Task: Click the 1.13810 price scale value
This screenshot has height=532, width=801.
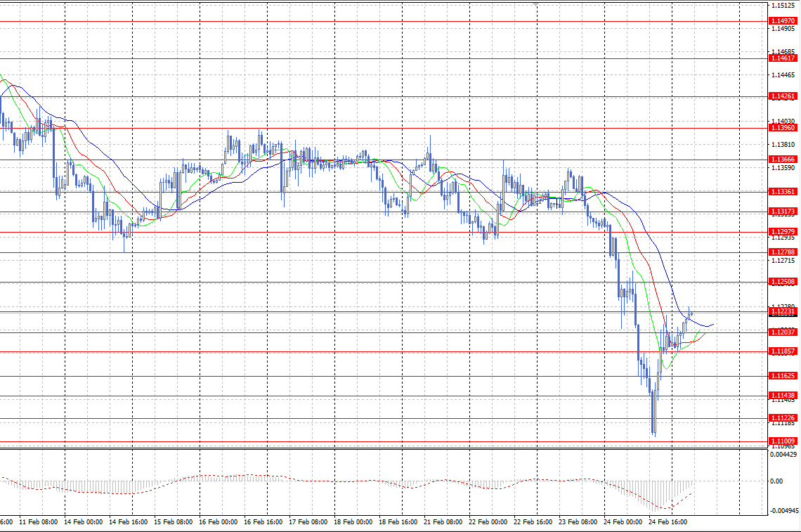Action: [x=783, y=145]
